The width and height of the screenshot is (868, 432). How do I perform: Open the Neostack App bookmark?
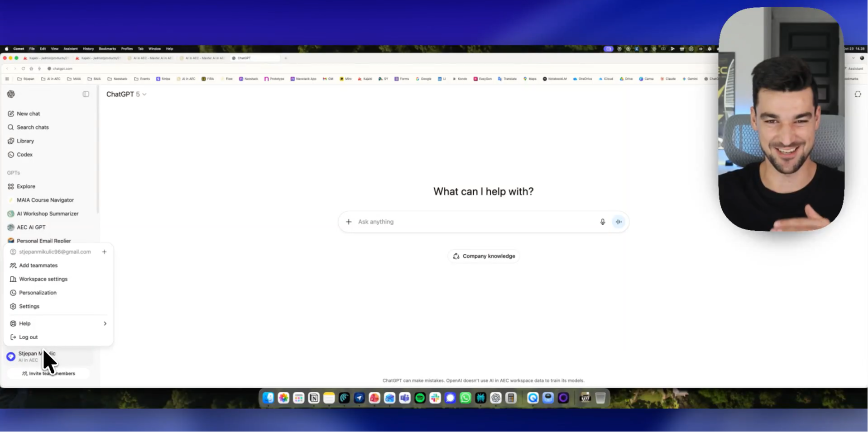(303, 79)
